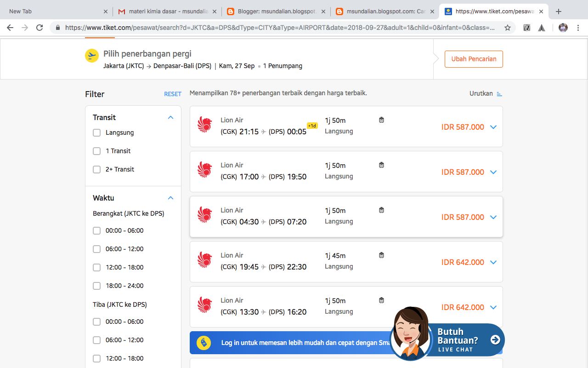588x368 pixels.
Task: Click the browser address bar URL
Action: pos(280,28)
